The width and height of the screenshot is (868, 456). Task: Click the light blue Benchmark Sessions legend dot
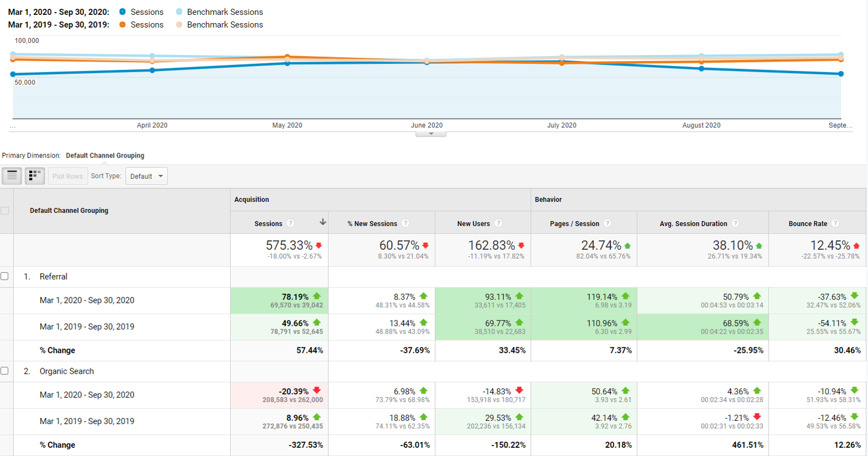(x=179, y=12)
